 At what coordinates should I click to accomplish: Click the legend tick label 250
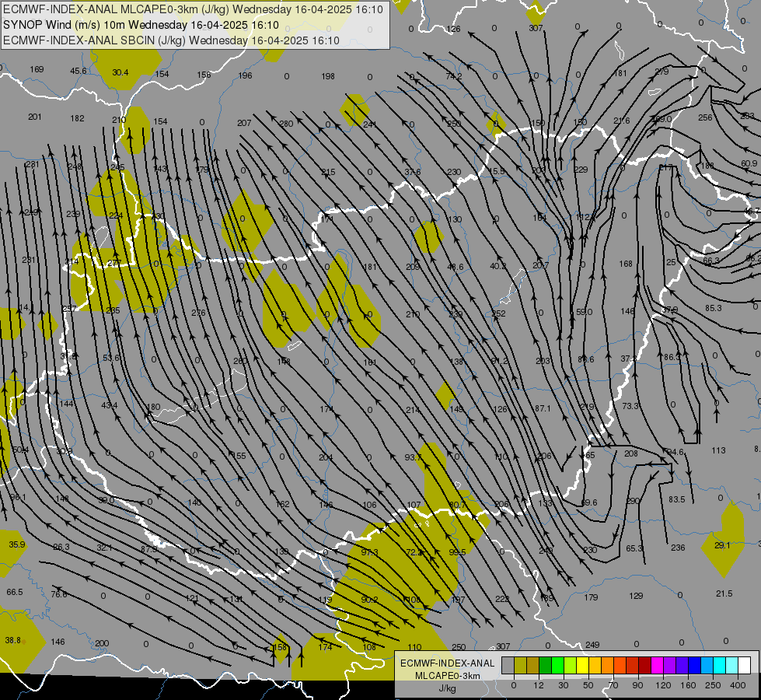[713, 685]
